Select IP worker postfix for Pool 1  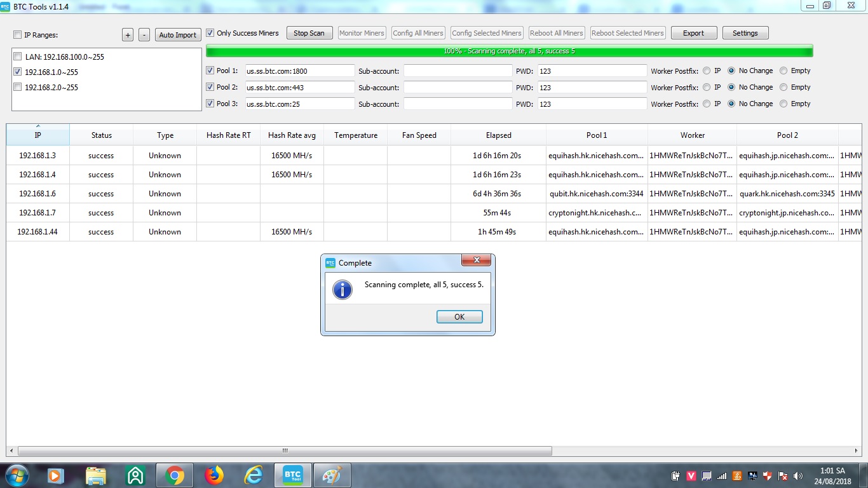(707, 71)
